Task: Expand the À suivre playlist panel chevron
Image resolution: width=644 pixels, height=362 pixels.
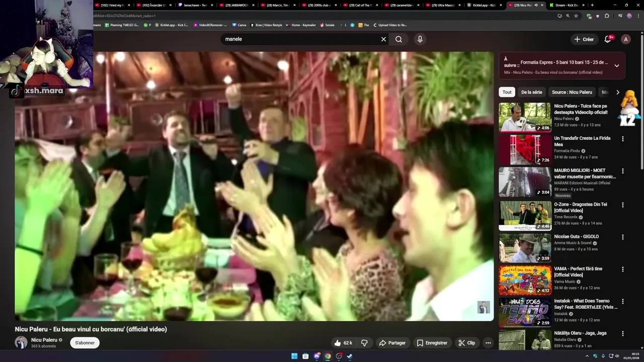Action: [616, 65]
